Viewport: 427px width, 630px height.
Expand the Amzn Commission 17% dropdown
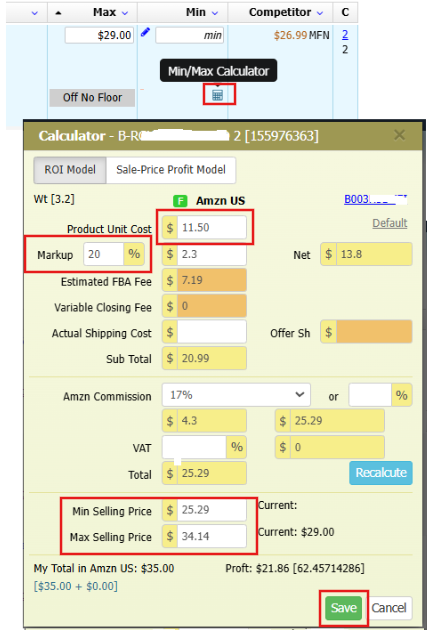click(x=236, y=395)
